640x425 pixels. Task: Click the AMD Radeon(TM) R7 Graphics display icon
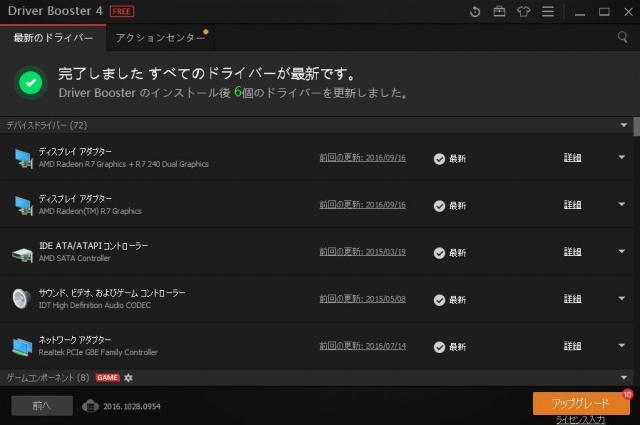pos(23,205)
